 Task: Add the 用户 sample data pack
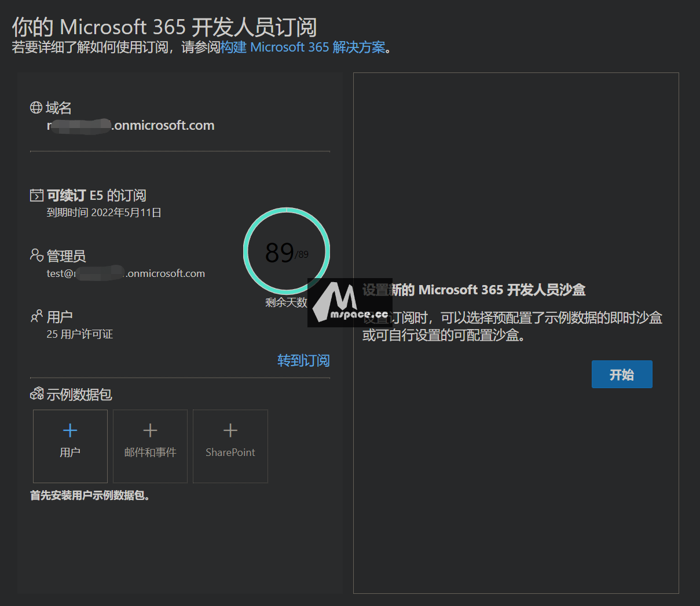tap(70, 446)
